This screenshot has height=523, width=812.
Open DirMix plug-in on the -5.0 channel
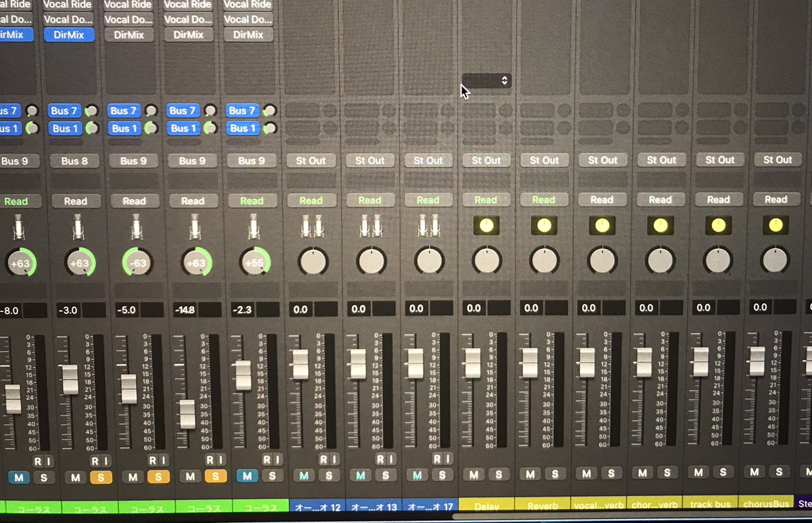129,35
